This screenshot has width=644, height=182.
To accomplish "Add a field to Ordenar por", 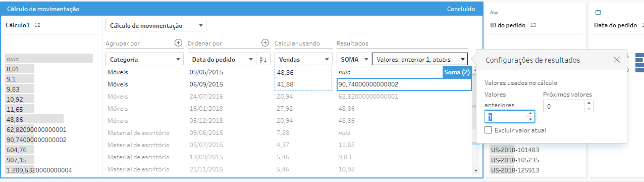I will point(265,43).
